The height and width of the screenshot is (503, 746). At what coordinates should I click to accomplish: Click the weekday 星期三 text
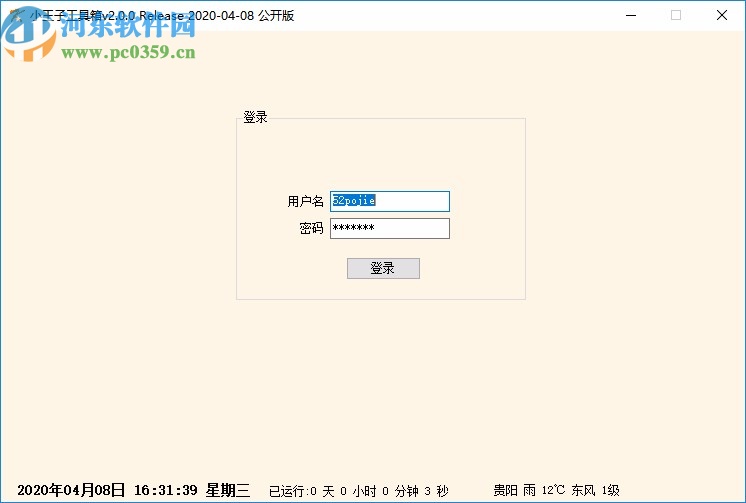(x=227, y=490)
